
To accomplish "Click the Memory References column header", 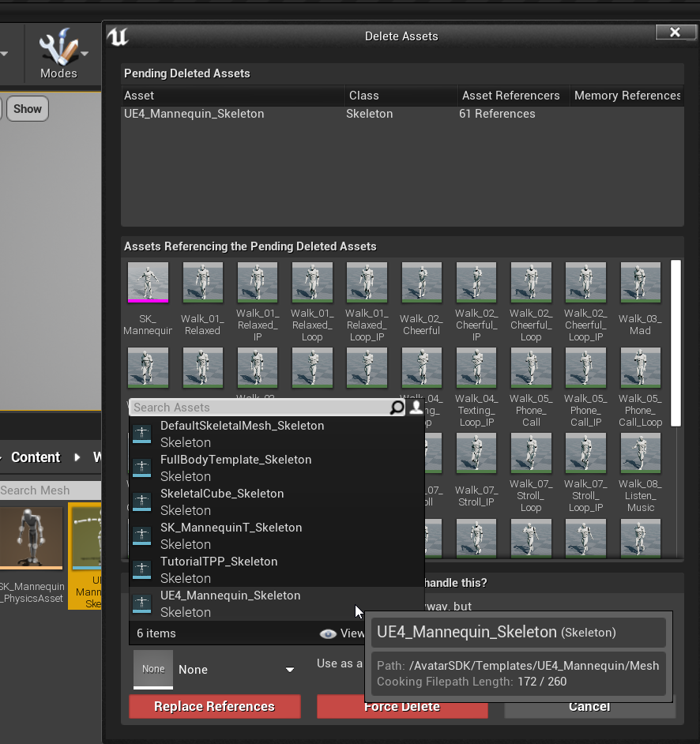I will pyautogui.click(x=627, y=96).
